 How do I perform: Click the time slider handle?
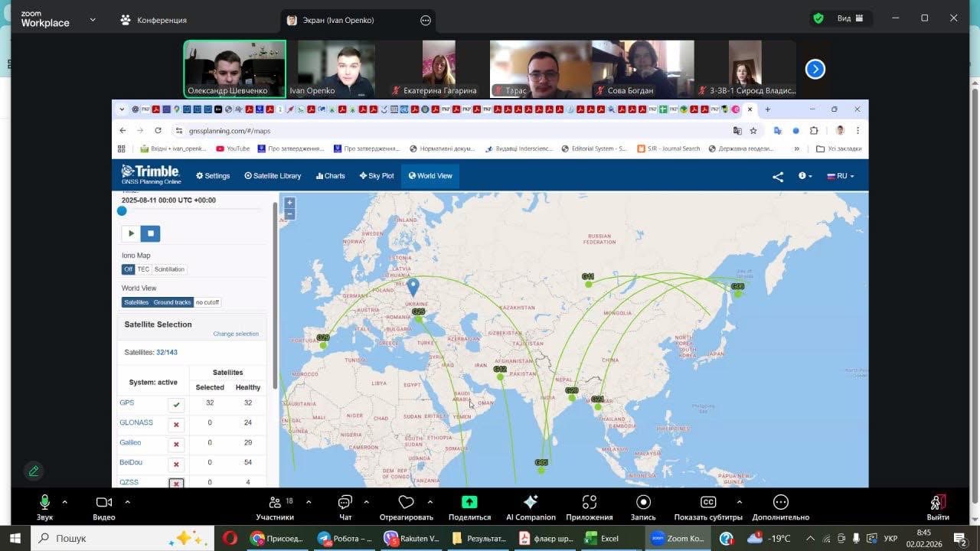coord(122,210)
